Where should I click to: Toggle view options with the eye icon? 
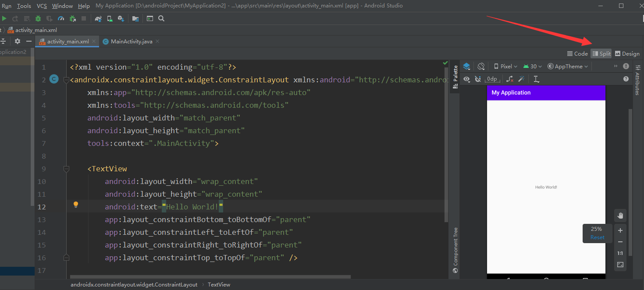[x=466, y=79]
